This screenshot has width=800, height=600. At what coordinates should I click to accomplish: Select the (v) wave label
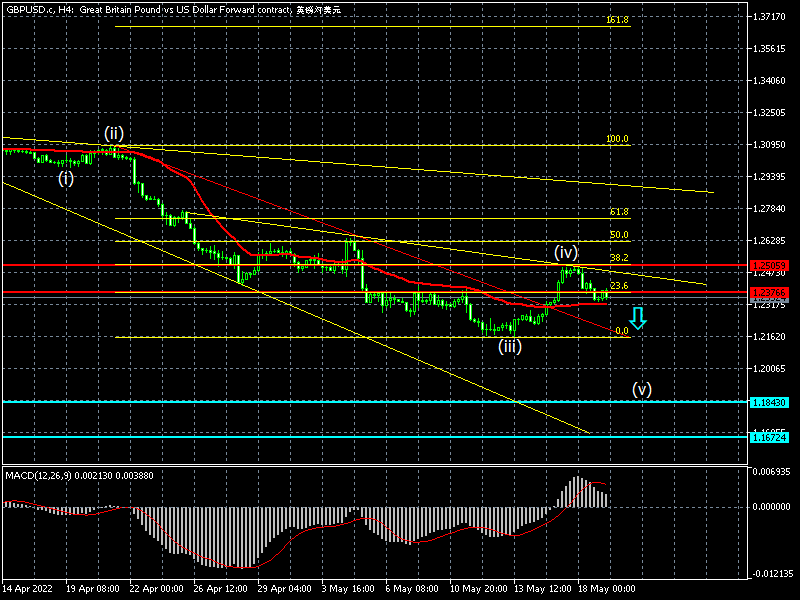click(641, 389)
